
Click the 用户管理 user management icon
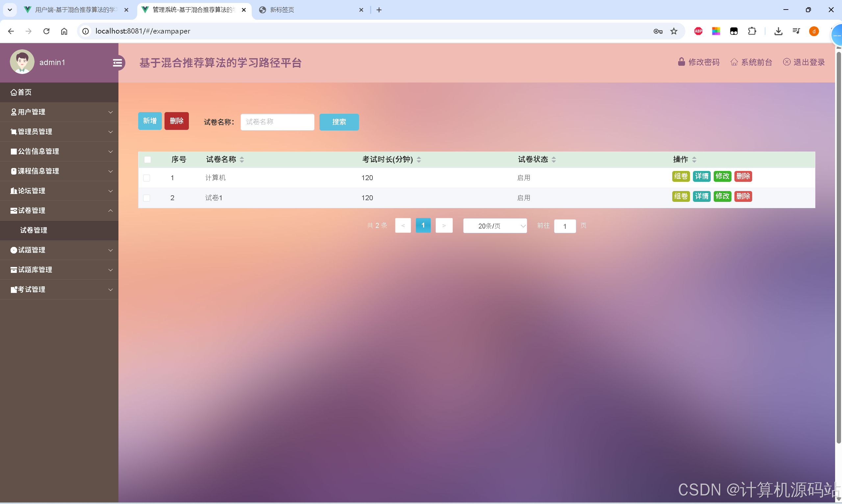pyautogui.click(x=13, y=112)
